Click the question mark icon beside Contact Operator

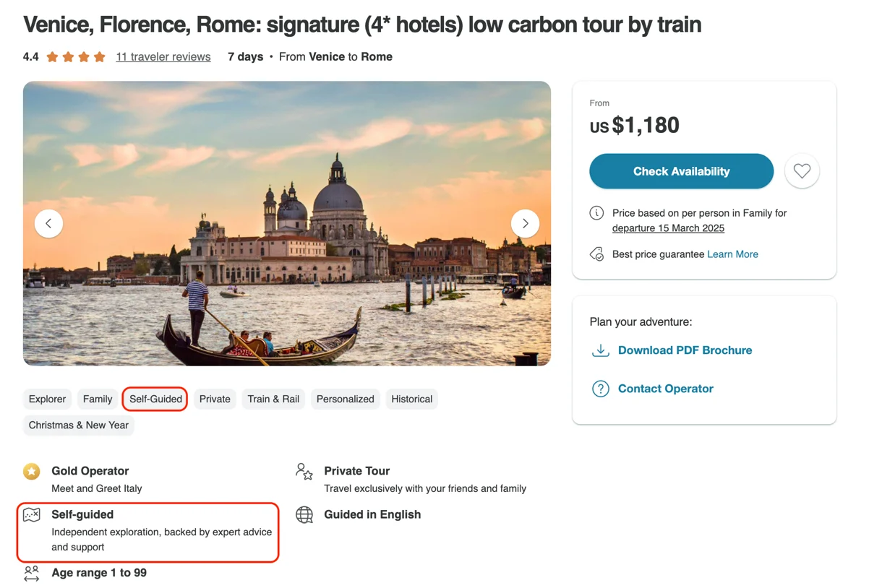point(600,389)
